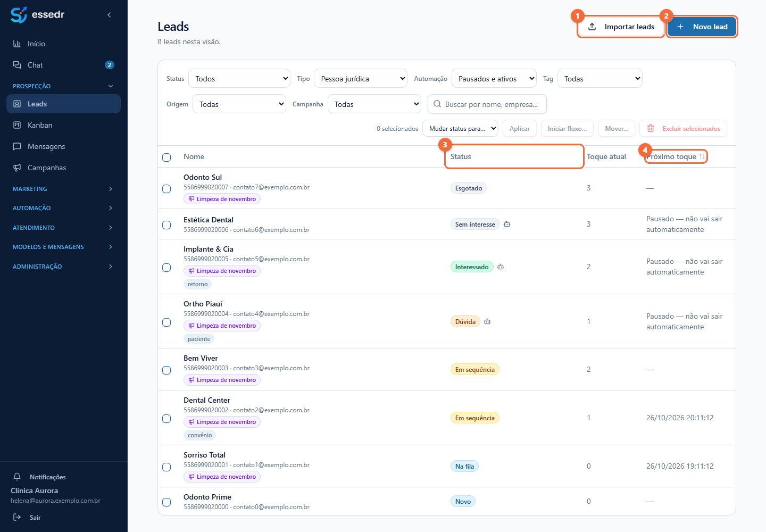Open the Mudar status para dropdown

coord(461,128)
